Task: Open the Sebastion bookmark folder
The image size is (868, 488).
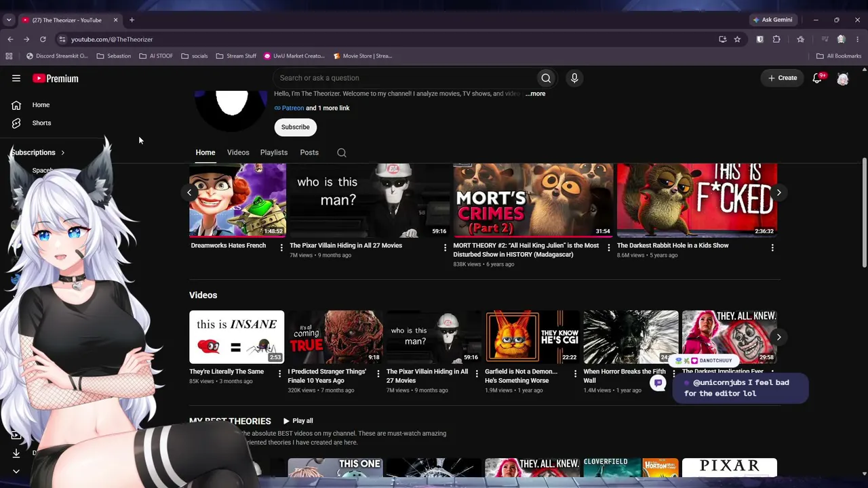Action: pos(114,56)
